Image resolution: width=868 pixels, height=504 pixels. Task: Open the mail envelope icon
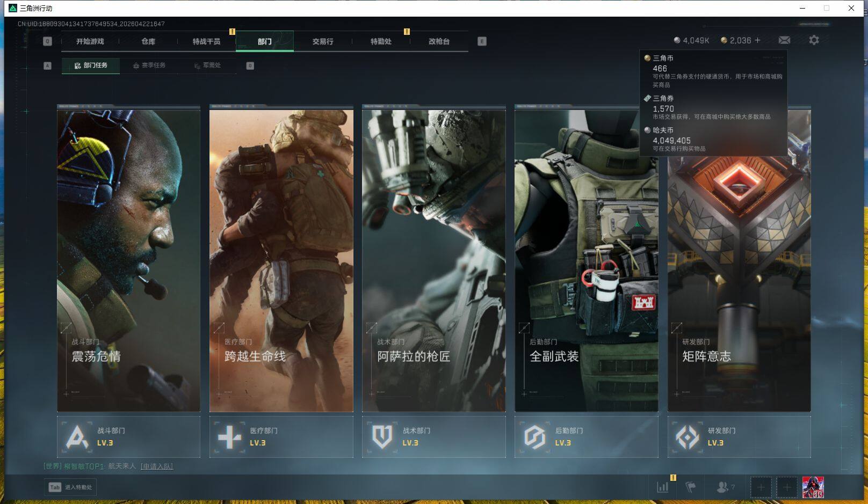click(x=784, y=40)
